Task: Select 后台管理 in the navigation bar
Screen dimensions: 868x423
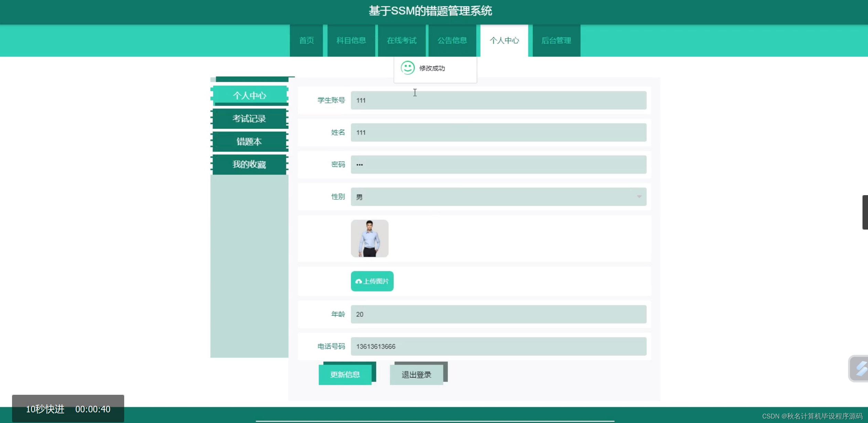Action: [556, 41]
